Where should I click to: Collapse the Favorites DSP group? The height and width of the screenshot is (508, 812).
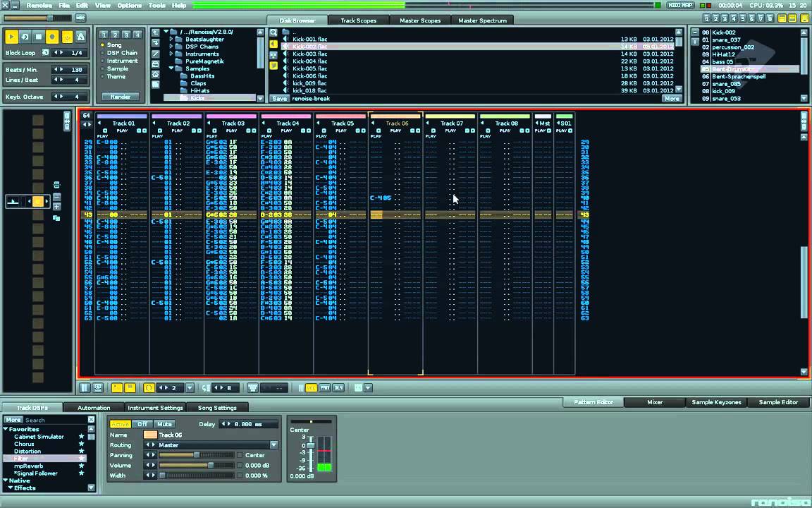(6, 429)
